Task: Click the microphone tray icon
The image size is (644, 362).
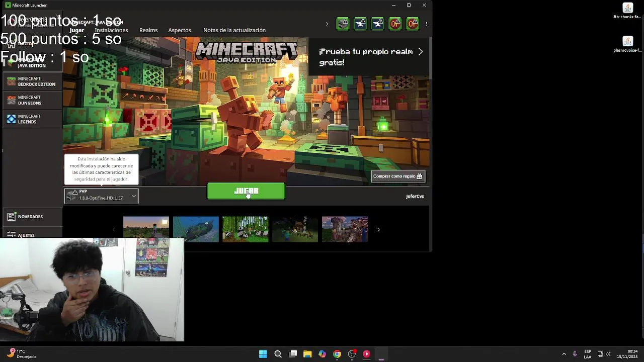Action: pos(575,354)
